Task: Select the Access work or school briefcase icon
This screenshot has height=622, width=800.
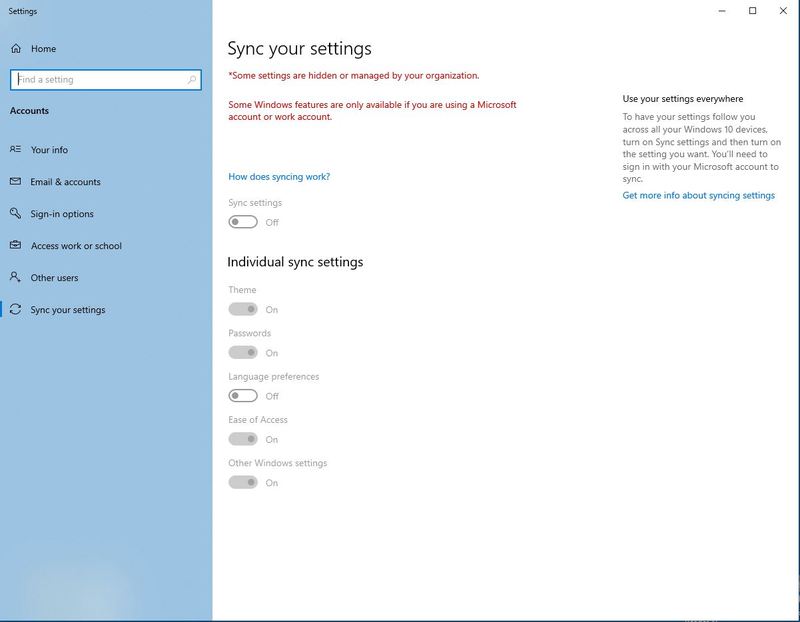Action: [x=13, y=246]
